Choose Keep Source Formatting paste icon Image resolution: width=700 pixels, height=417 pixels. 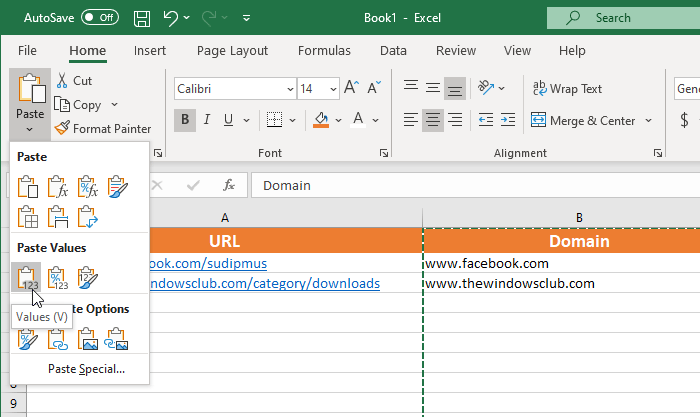117,186
